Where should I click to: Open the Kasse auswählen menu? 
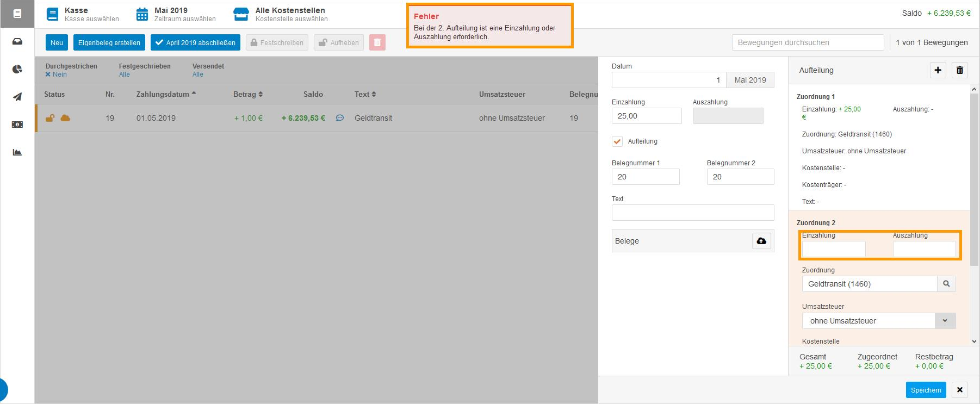[x=83, y=14]
